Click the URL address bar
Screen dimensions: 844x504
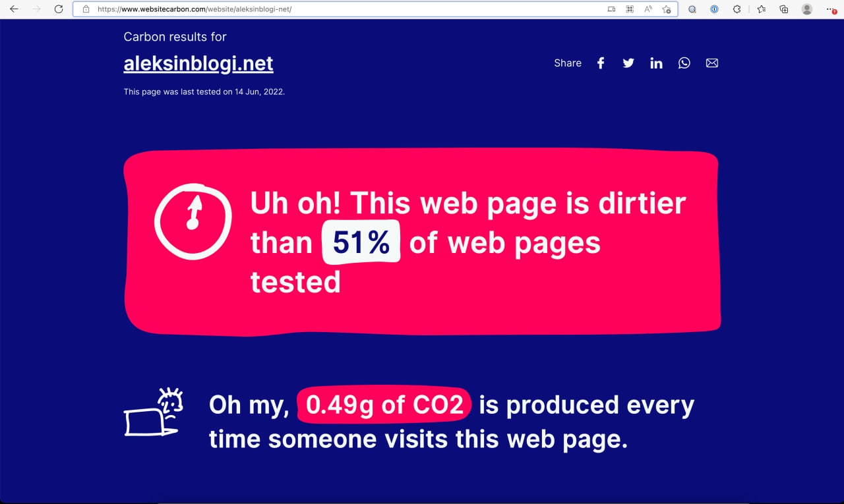click(x=330, y=9)
